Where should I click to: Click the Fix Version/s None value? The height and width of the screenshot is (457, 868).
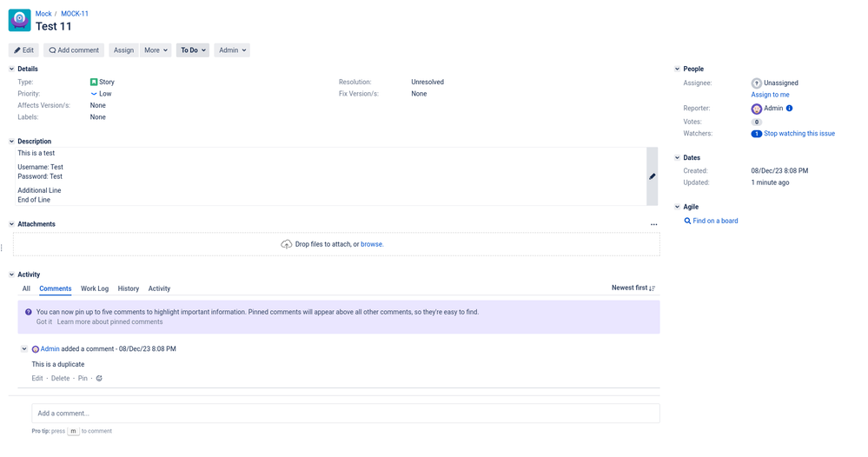[x=419, y=94]
